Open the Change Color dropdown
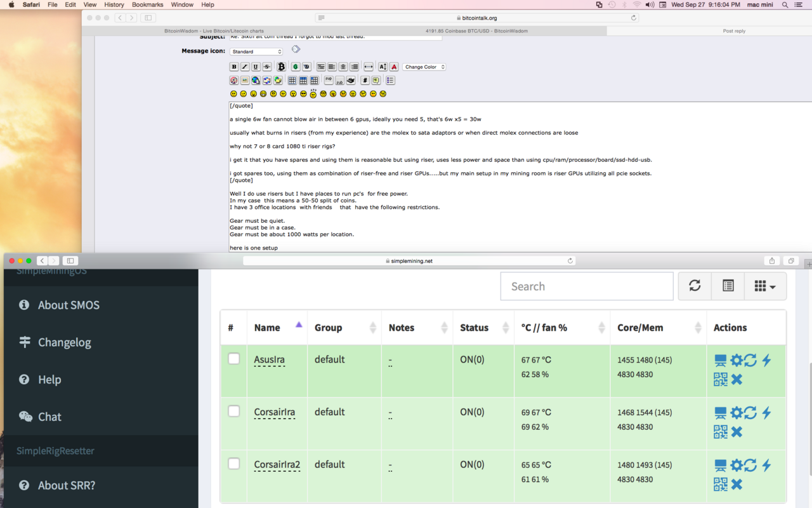The width and height of the screenshot is (812, 508). click(x=424, y=67)
